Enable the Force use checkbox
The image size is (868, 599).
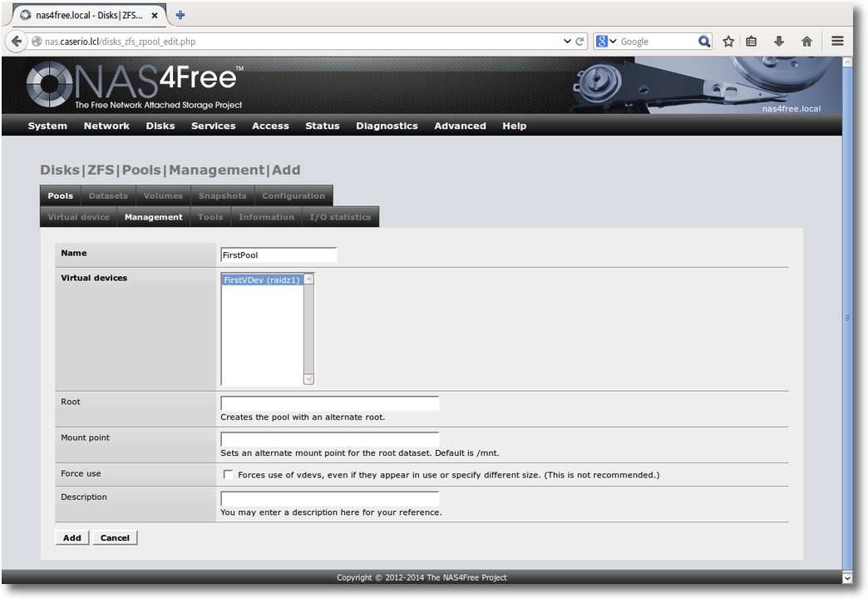[228, 474]
